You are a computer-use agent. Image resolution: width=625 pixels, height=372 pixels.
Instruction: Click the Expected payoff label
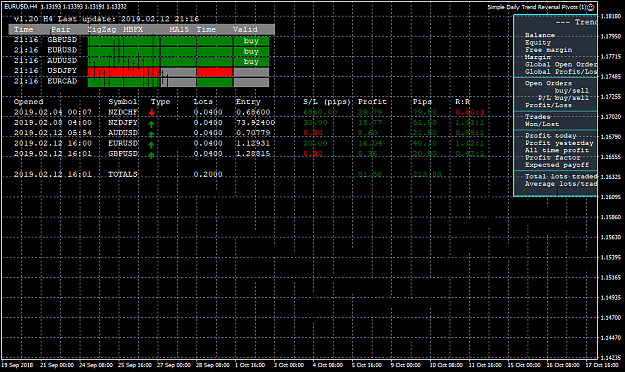pyautogui.click(x=557, y=165)
